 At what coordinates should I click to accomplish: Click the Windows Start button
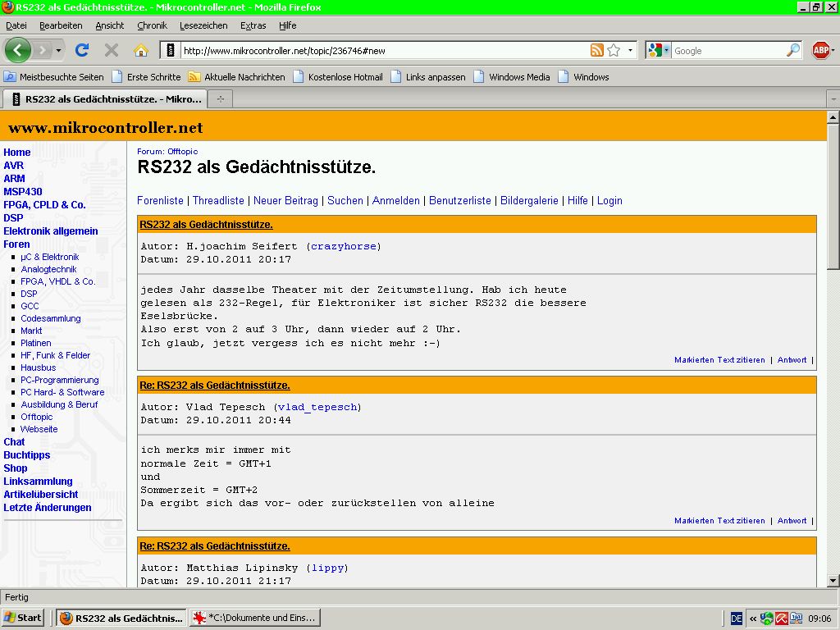[x=23, y=618]
